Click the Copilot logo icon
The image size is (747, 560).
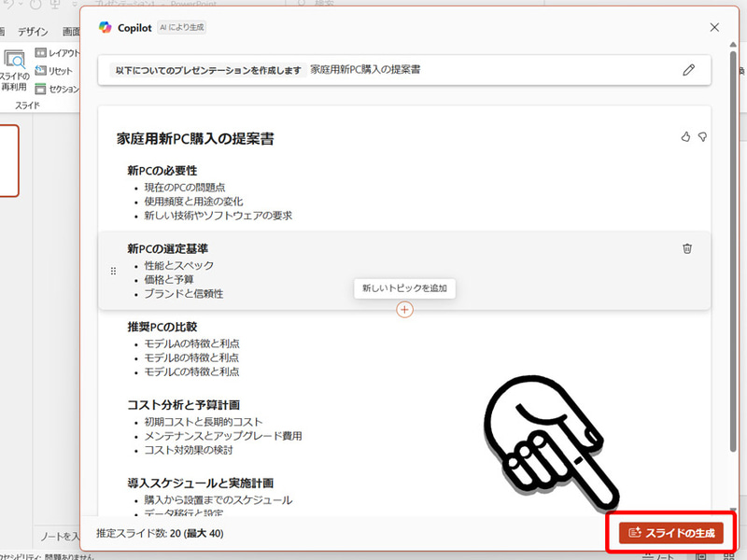105,28
